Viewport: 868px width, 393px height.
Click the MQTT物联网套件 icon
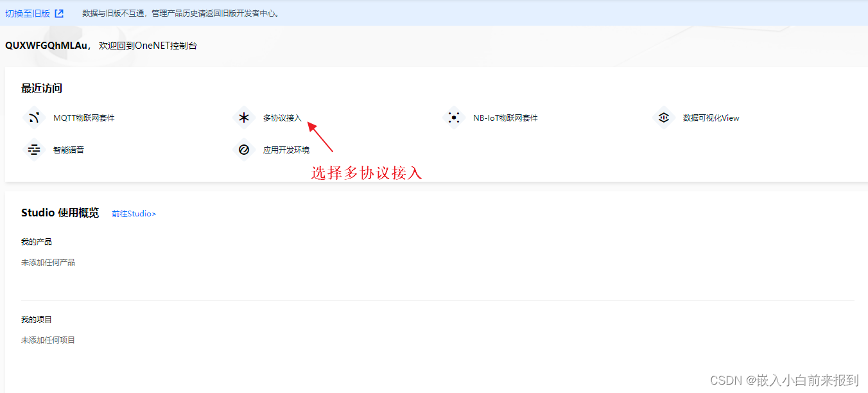[x=34, y=118]
